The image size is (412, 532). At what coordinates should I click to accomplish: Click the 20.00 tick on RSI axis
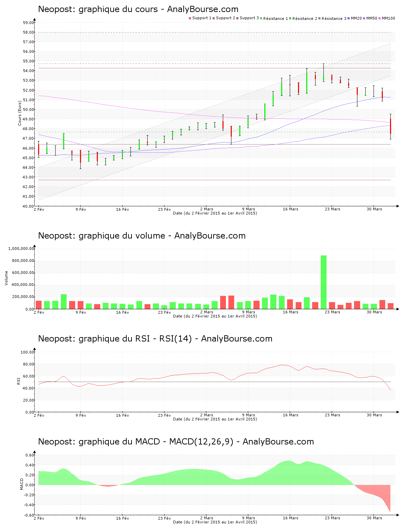coord(28,400)
